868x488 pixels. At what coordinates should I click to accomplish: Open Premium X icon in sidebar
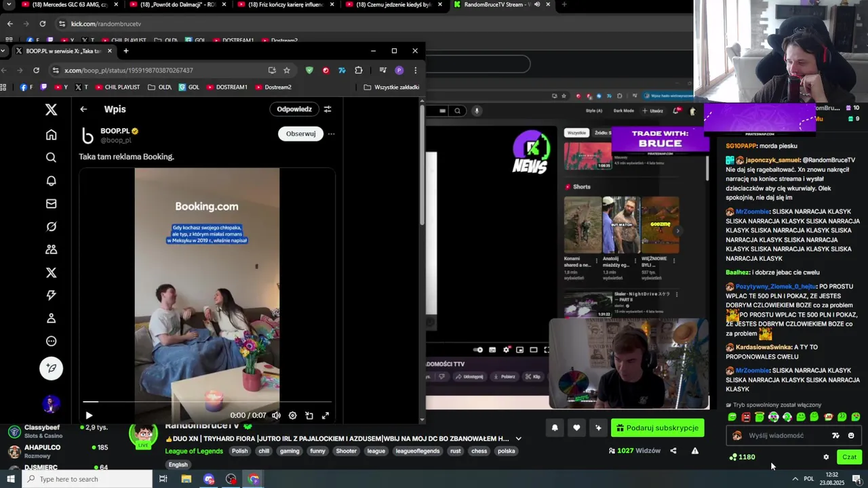coord(51,272)
